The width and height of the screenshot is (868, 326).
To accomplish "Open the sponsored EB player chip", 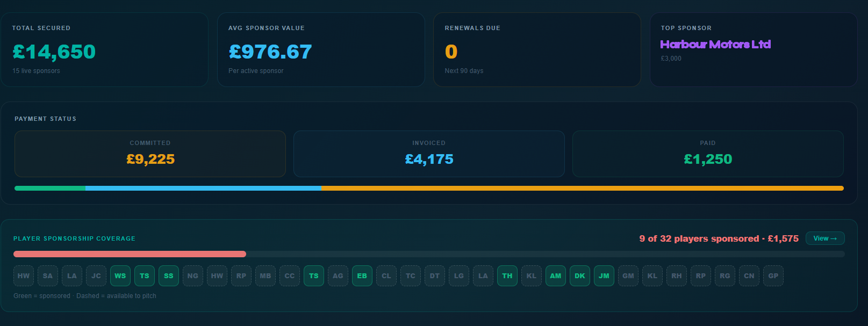I will click(x=362, y=276).
